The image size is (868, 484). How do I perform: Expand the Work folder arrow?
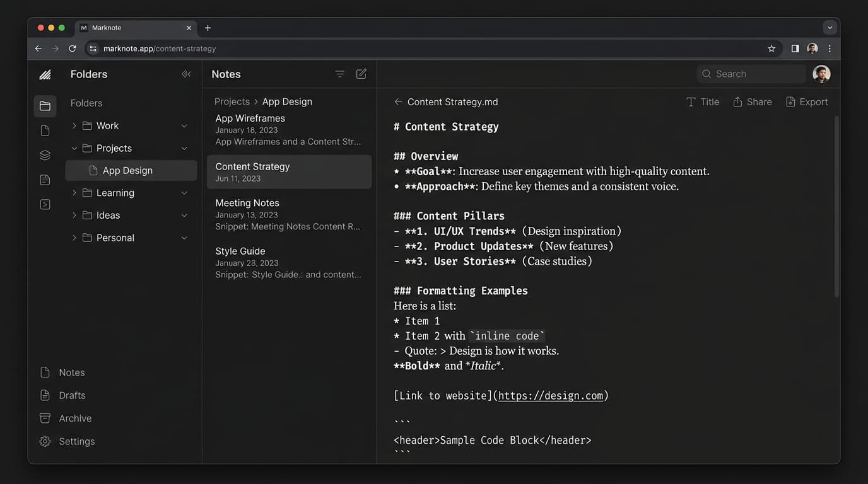tap(74, 125)
